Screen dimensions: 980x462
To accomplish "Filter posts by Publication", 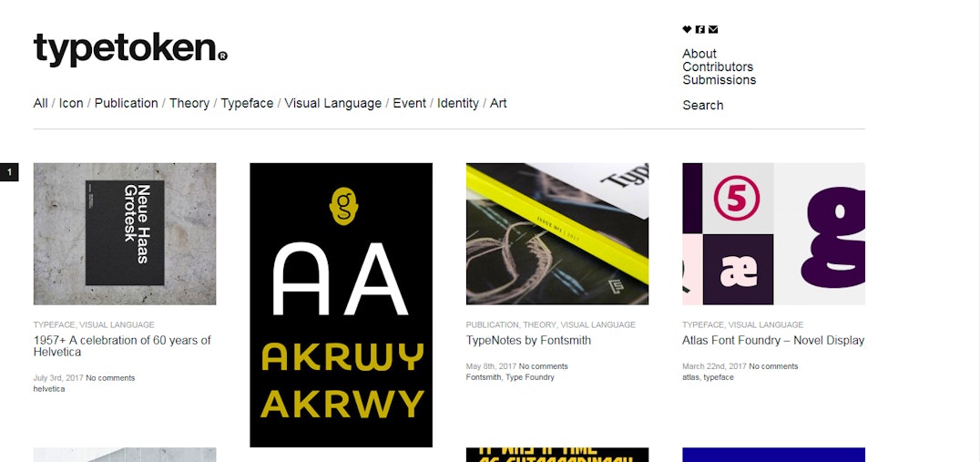I will [127, 103].
